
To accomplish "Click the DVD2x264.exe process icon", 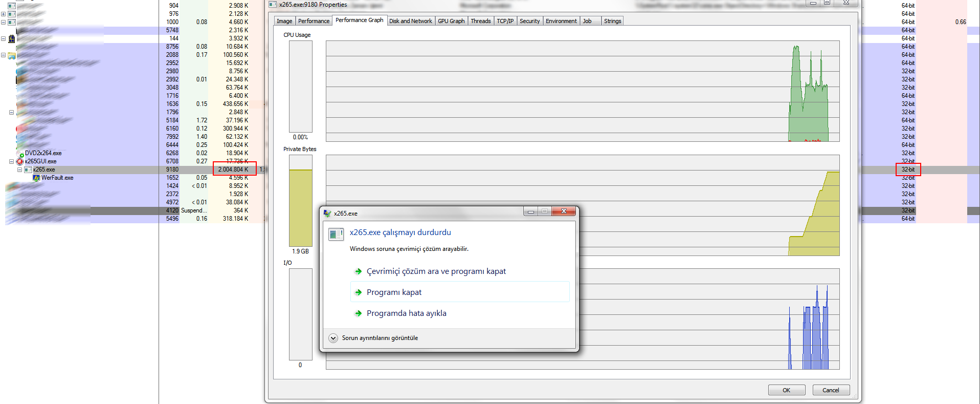I will 20,153.
